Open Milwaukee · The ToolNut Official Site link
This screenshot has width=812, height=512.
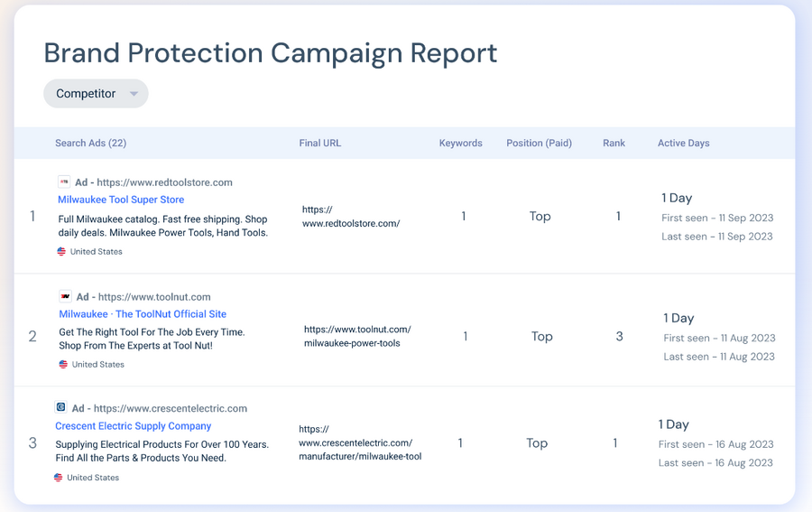click(x=143, y=314)
